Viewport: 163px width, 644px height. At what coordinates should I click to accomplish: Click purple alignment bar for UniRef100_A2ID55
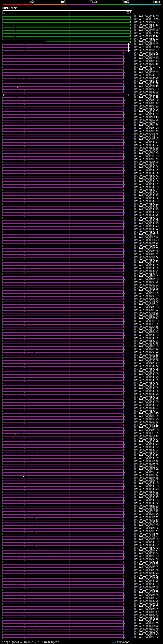coord(66,95)
